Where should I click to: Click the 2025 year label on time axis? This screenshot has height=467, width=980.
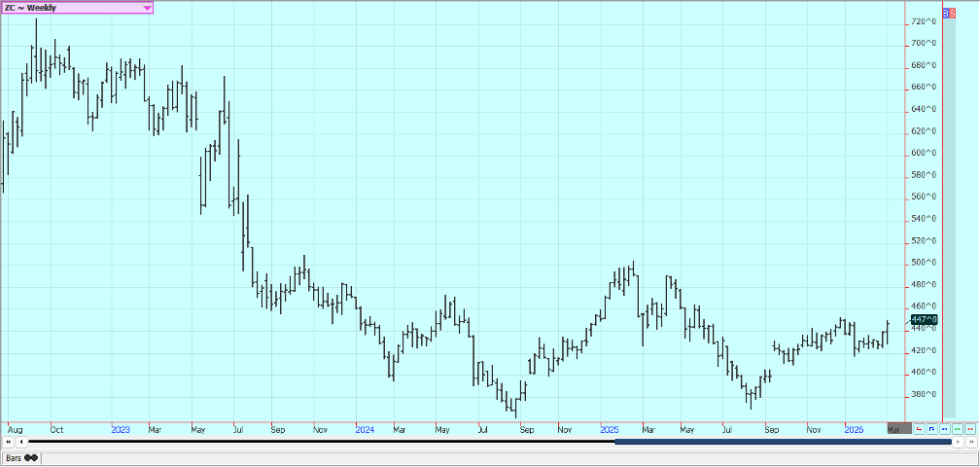[x=610, y=428]
